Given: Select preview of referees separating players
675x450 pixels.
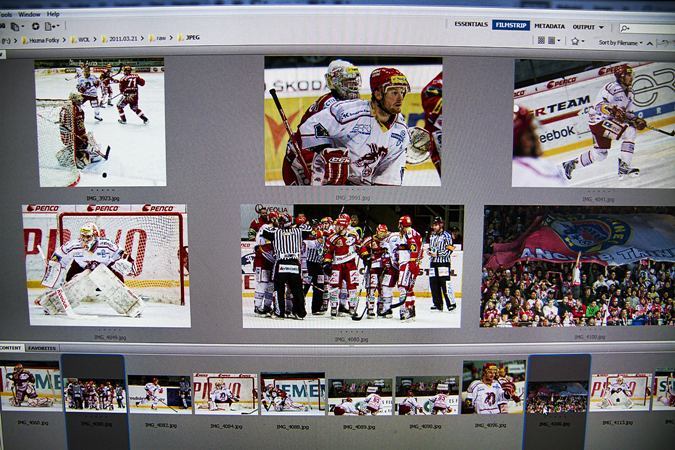Looking at the screenshot, I should click(x=352, y=266).
